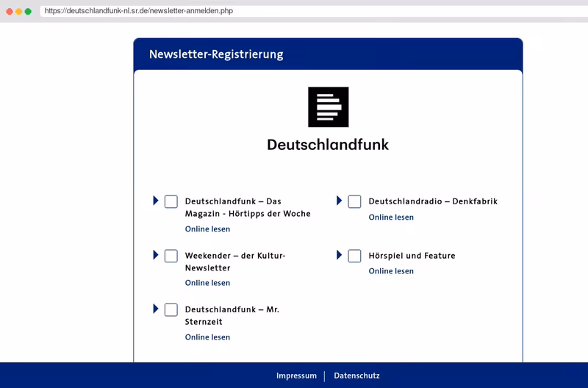The width and height of the screenshot is (588, 388).
Task: Click the green maximize window button
Action: coord(28,11)
